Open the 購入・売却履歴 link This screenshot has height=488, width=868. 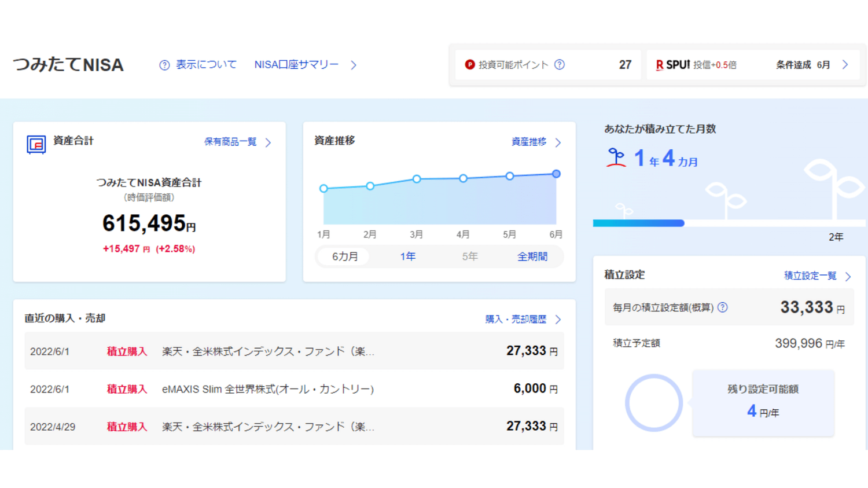[x=516, y=319]
